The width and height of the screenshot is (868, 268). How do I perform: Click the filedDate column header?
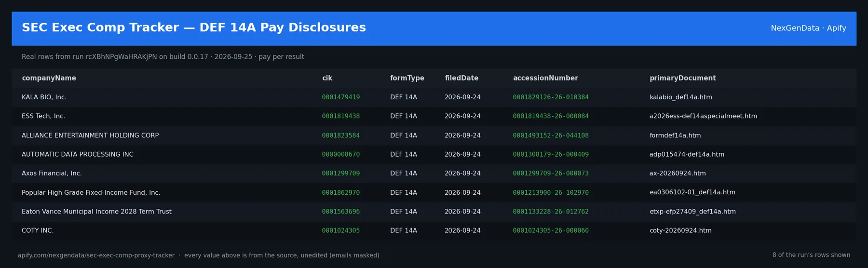[x=461, y=78]
